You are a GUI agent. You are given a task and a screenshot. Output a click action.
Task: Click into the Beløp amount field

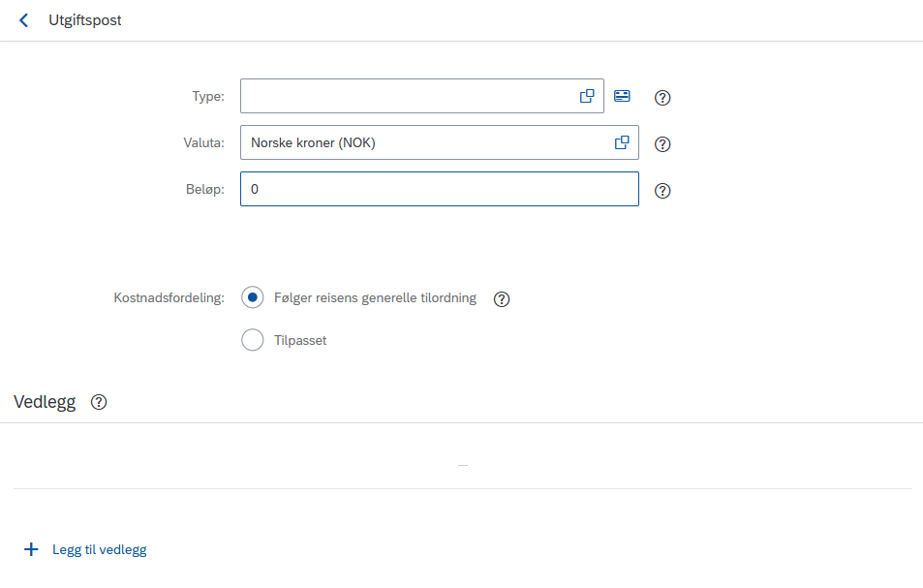439,189
